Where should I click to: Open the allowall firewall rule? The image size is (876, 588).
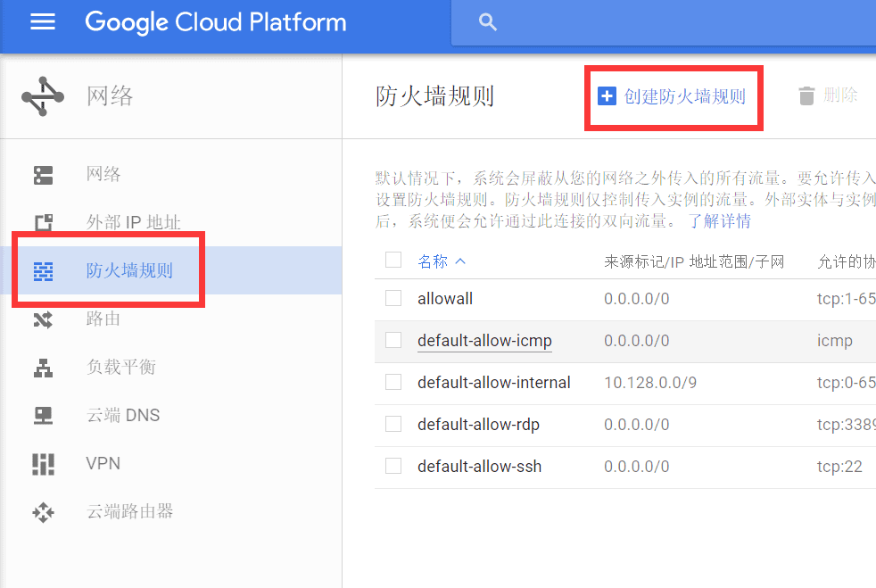tap(445, 299)
